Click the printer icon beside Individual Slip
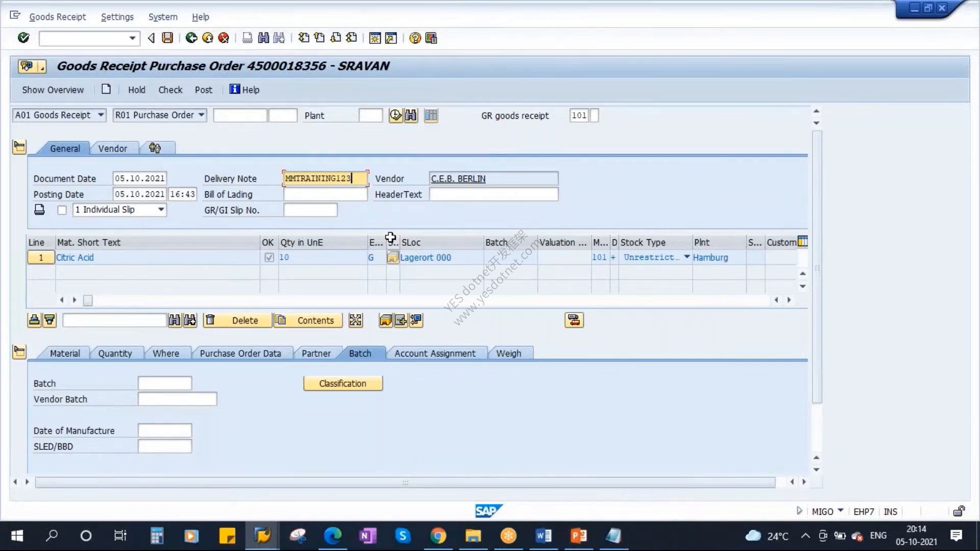The image size is (980, 551). coord(39,210)
